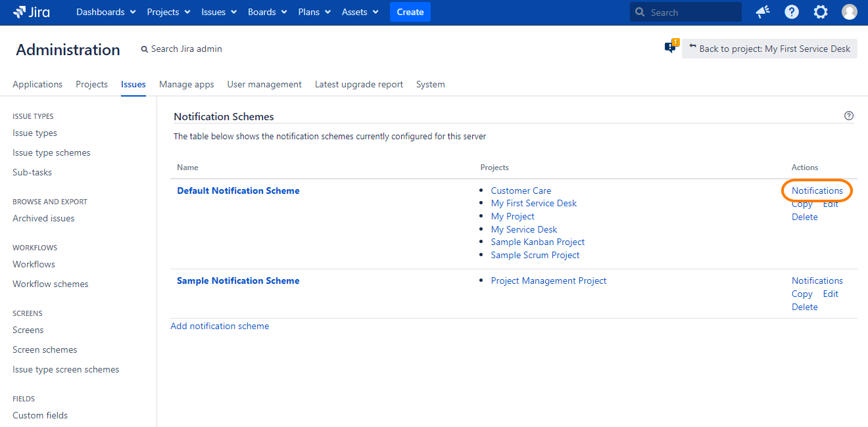
Task: Open the Customer Care project link
Action: click(x=521, y=191)
